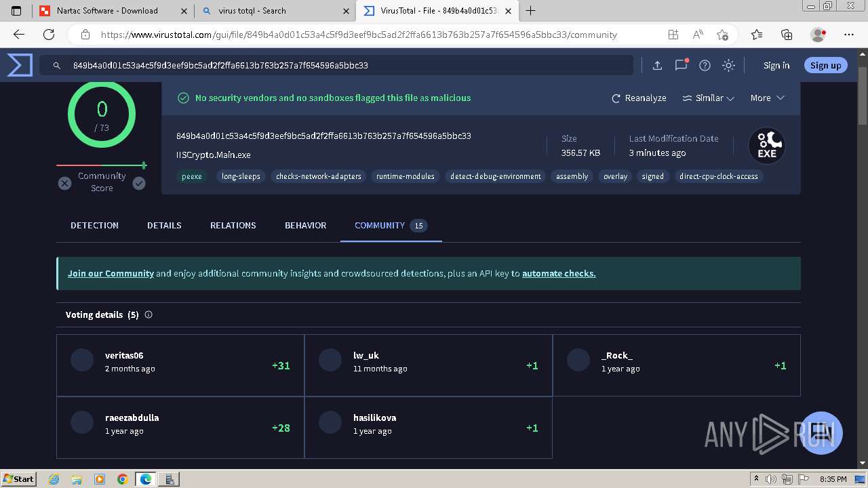Click veritas06 user avatar
This screenshot has height=488, width=868.
[x=82, y=360]
